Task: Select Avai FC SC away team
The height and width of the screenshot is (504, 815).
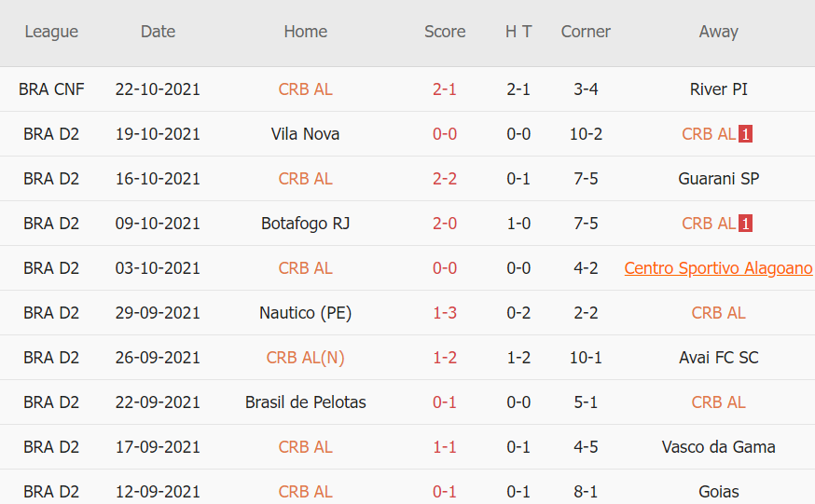Action: 718,358
